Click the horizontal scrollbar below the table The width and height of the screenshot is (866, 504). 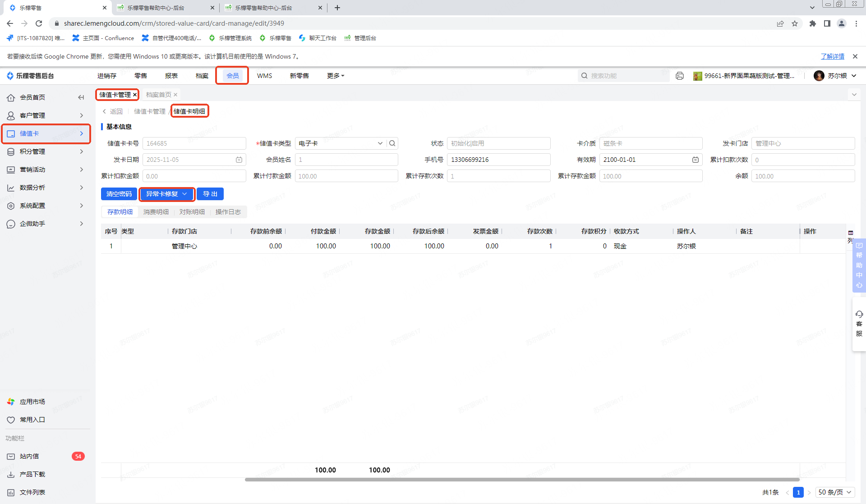pyautogui.click(x=522, y=480)
